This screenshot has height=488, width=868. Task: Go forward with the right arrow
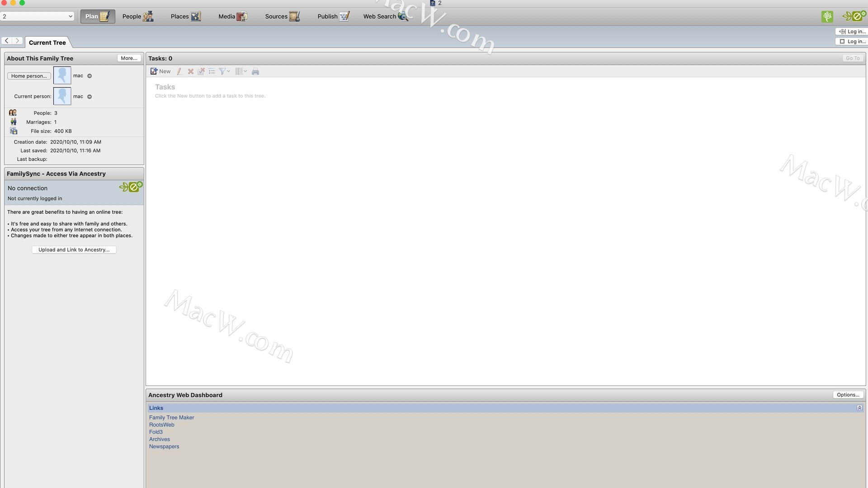point(17,41)
